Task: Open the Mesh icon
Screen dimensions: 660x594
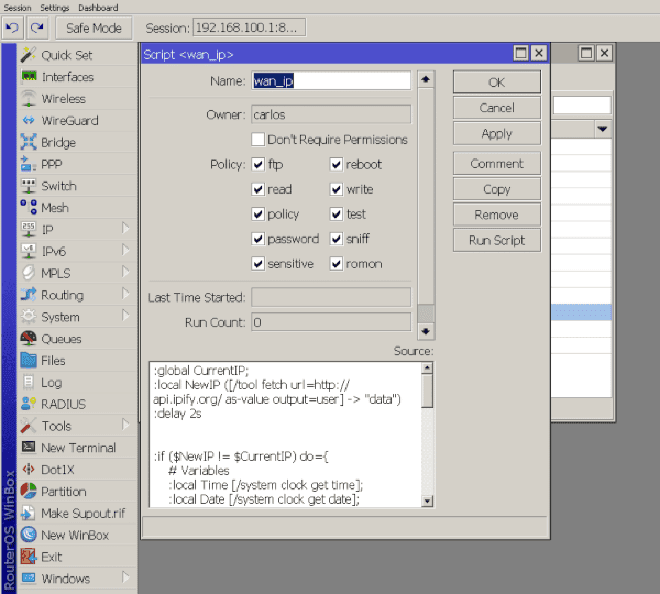Action: 29,207
